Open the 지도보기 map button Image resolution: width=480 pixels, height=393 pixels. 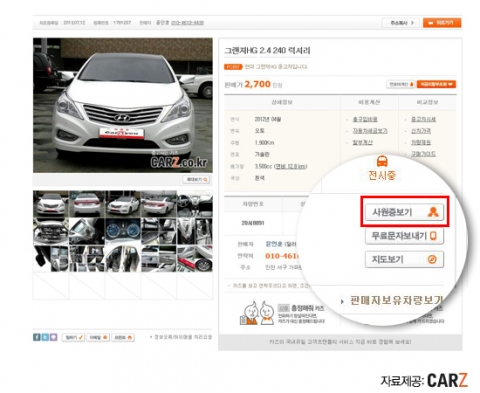coord(404,259)
